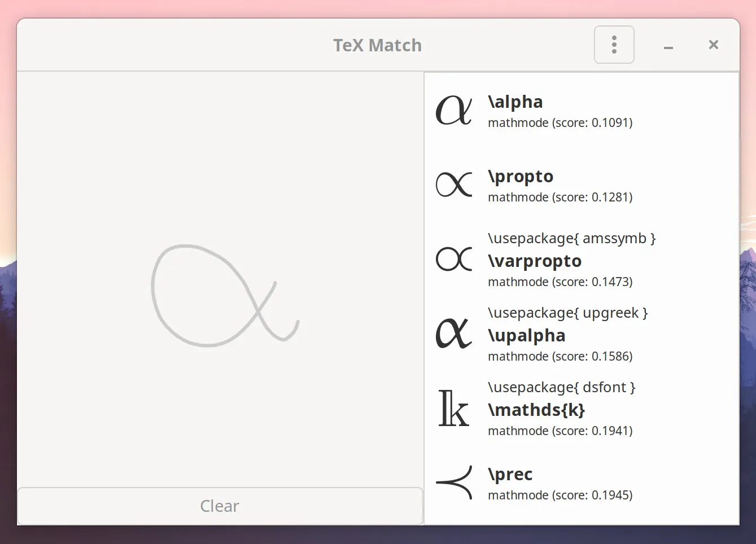Click the \usepackage{ upgreek } line
Screen dimensions: 756x544
568,313
